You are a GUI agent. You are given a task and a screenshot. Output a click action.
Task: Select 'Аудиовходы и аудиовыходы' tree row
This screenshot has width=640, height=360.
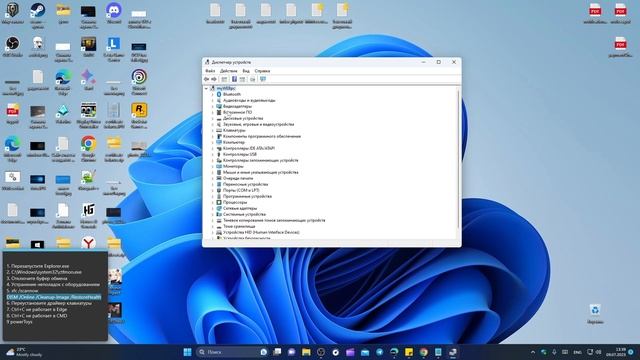coord(249,100)
